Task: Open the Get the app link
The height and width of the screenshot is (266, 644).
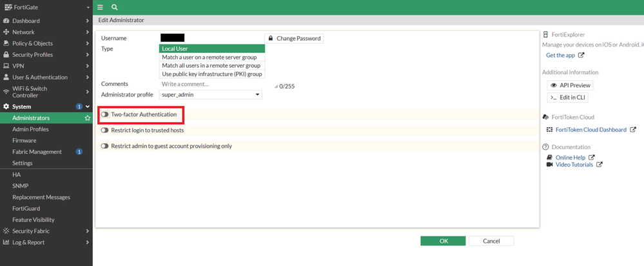Action: click(560, 55)
